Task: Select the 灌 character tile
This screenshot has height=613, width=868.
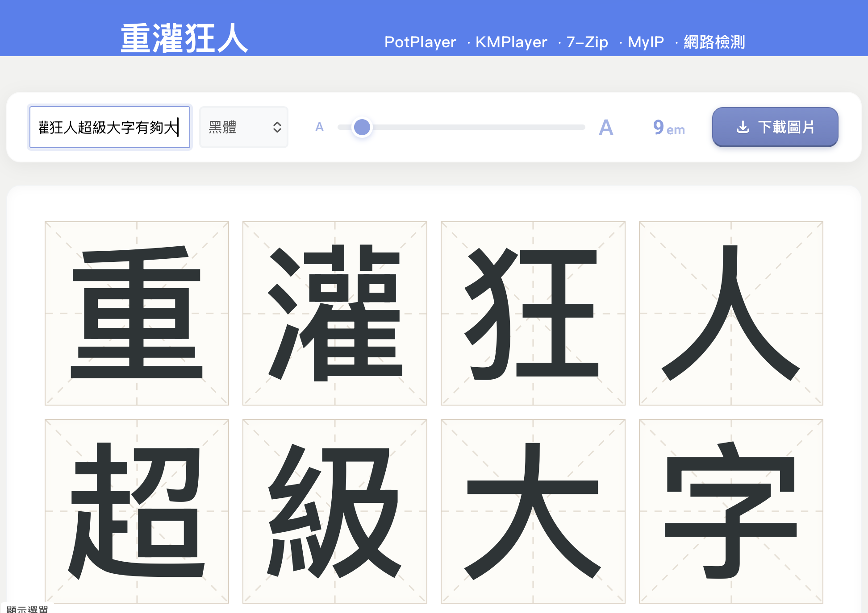Action: pyautogui.click(x=334, y=313)
